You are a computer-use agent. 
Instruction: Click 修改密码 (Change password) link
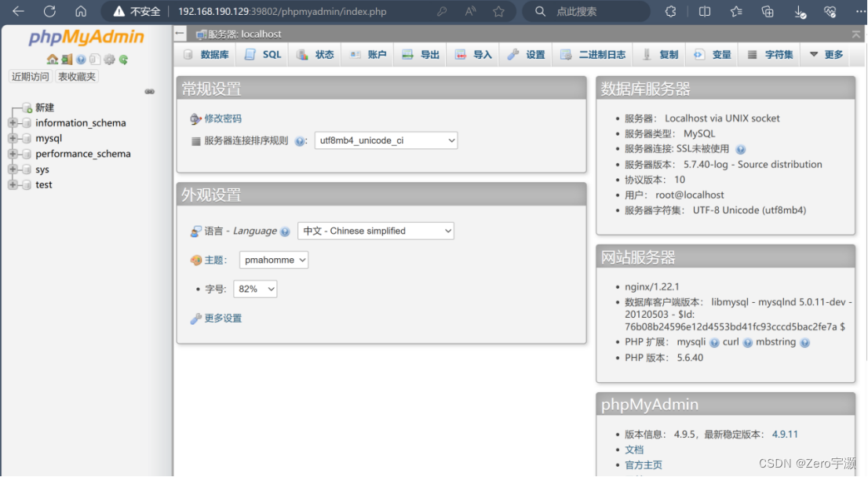coord(223,118)
